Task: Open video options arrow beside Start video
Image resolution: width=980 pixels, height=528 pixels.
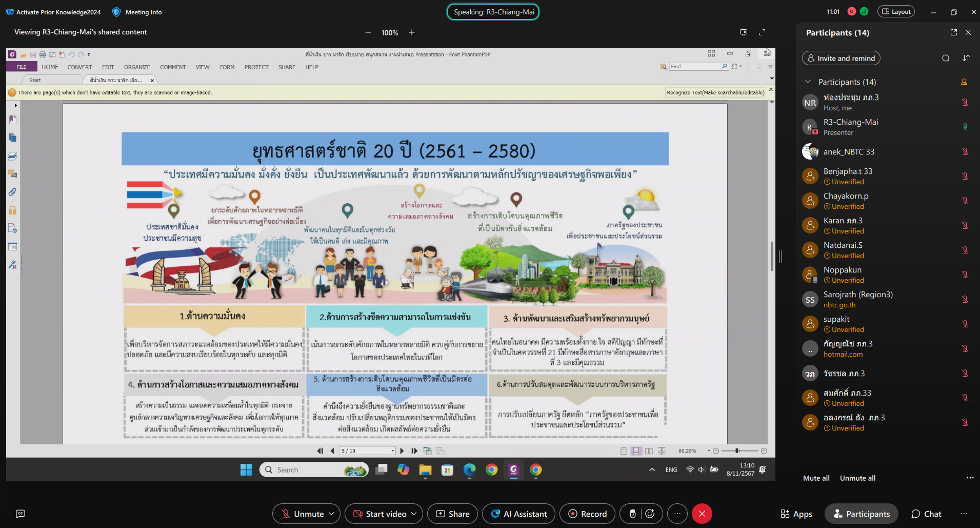Action: point(414,514)
